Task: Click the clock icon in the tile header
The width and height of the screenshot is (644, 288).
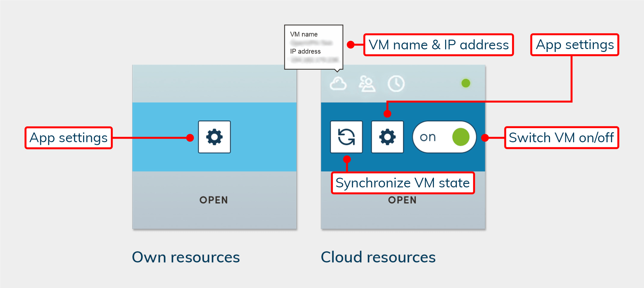Action: (x=396, y=84)
